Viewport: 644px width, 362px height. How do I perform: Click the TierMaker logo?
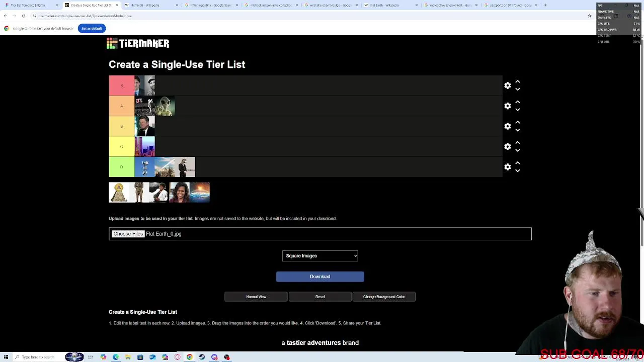138,43
